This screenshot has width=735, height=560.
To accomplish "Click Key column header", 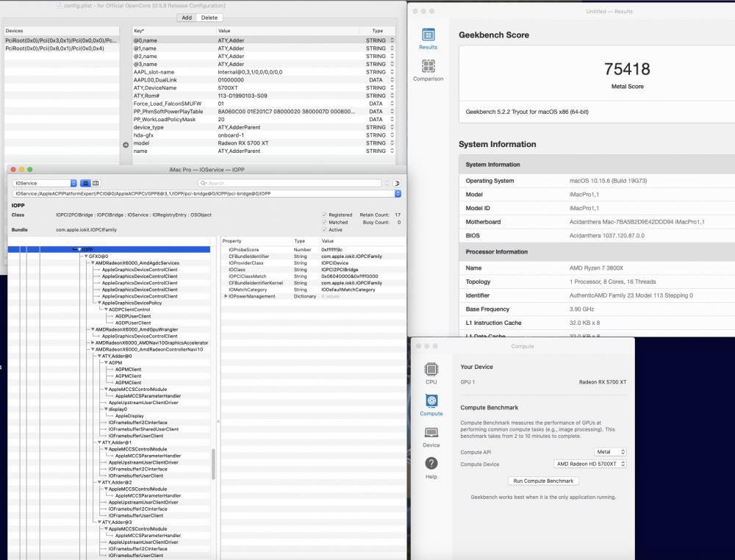I will point(174,30).
